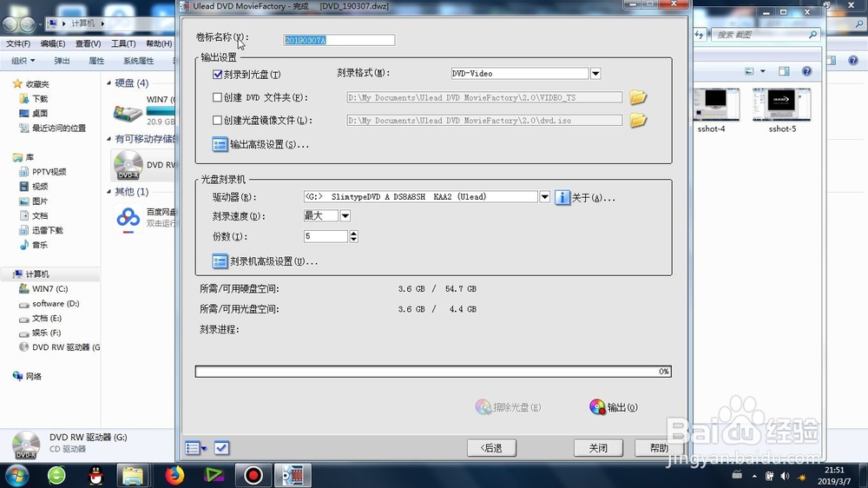Open Windows Start menu

point(16,476)
